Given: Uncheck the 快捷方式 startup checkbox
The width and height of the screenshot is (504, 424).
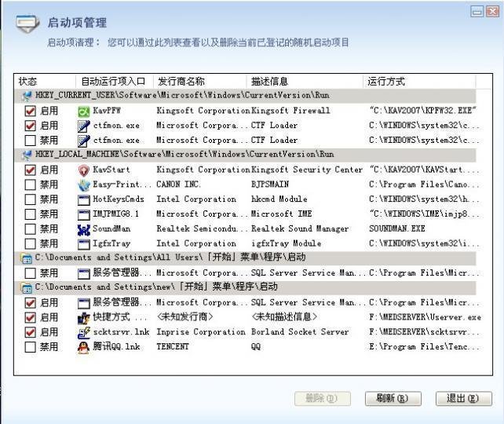Looking at the screenshot, I should pos(30,317).
